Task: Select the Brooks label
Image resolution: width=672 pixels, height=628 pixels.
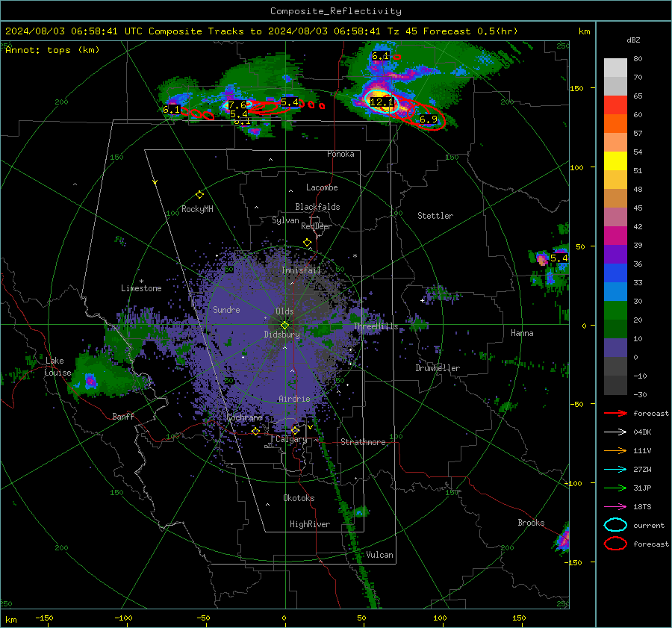Action: pos(531,523)
